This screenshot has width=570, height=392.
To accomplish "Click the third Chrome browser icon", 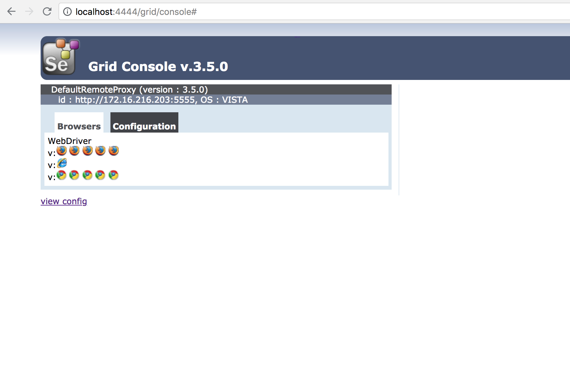I will [x=88, y=175].
